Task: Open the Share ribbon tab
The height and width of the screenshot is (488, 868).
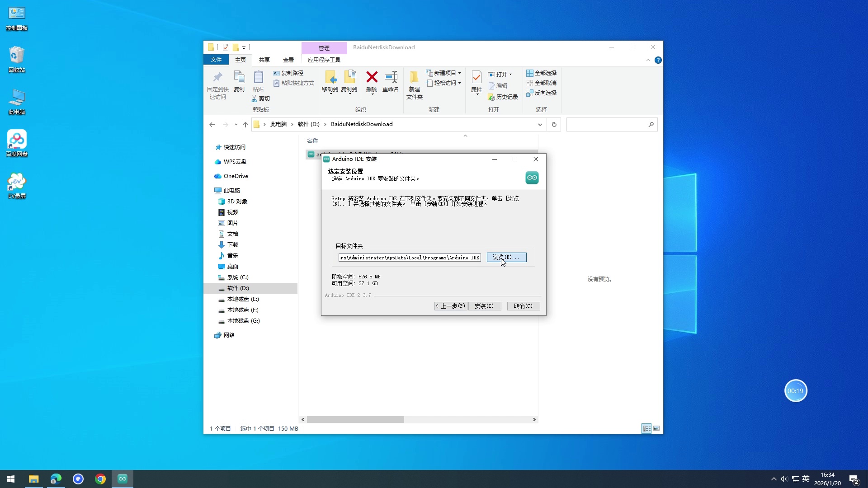Action: 264,60
